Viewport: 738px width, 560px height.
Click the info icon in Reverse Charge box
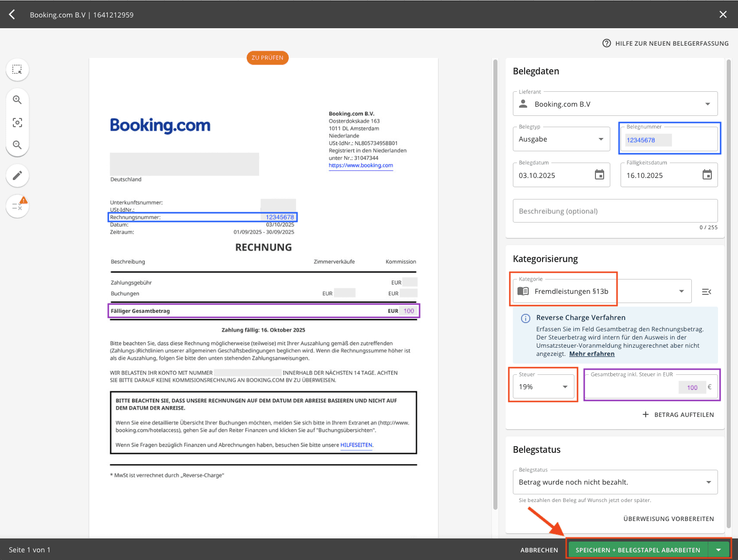point(526,318)
